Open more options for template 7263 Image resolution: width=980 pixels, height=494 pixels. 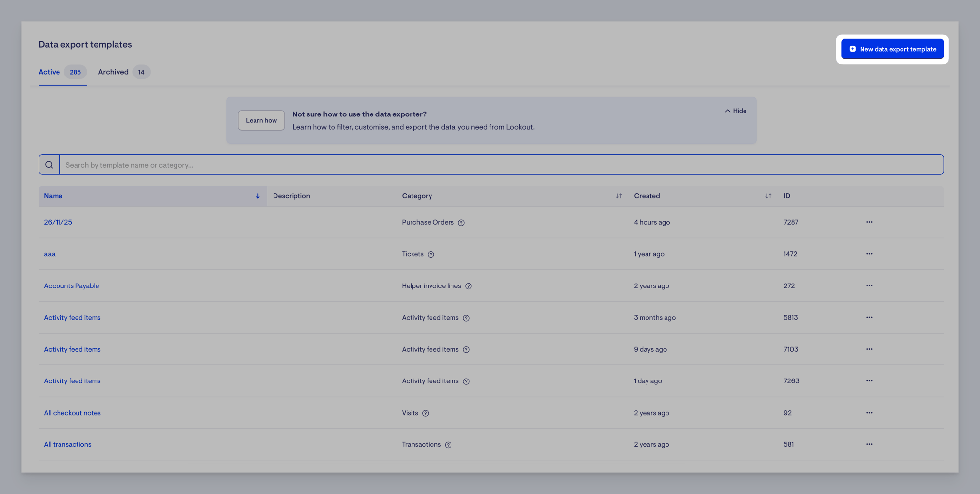click(869, 381)
